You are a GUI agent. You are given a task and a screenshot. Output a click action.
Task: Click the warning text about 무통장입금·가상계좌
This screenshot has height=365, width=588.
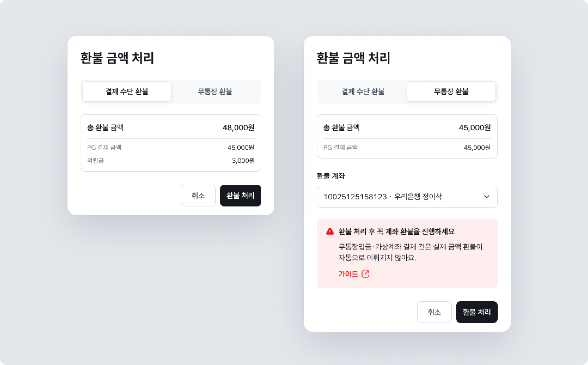[x=410, y=252]
